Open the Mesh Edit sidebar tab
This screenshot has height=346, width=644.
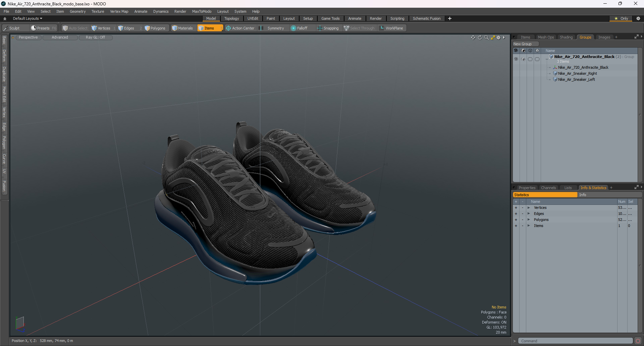pyautogui.click(x=4, y=95)
